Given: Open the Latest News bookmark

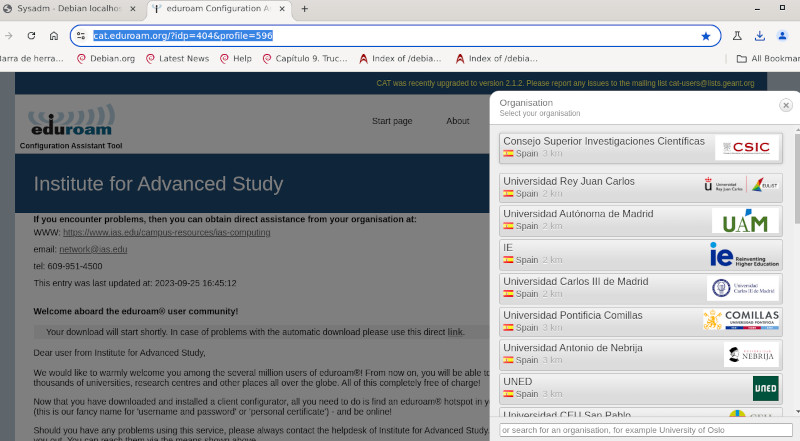Looking at the screenshot, I should (x=176, y=58).
